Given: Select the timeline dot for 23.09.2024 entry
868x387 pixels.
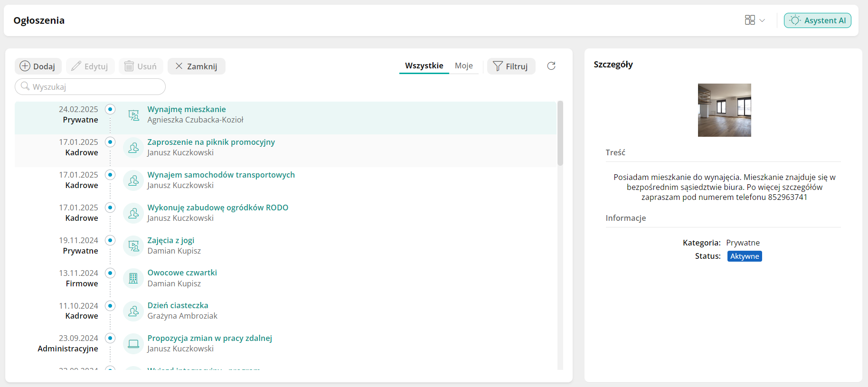Looking at the screenshot, I should click(x=110, y=338).
